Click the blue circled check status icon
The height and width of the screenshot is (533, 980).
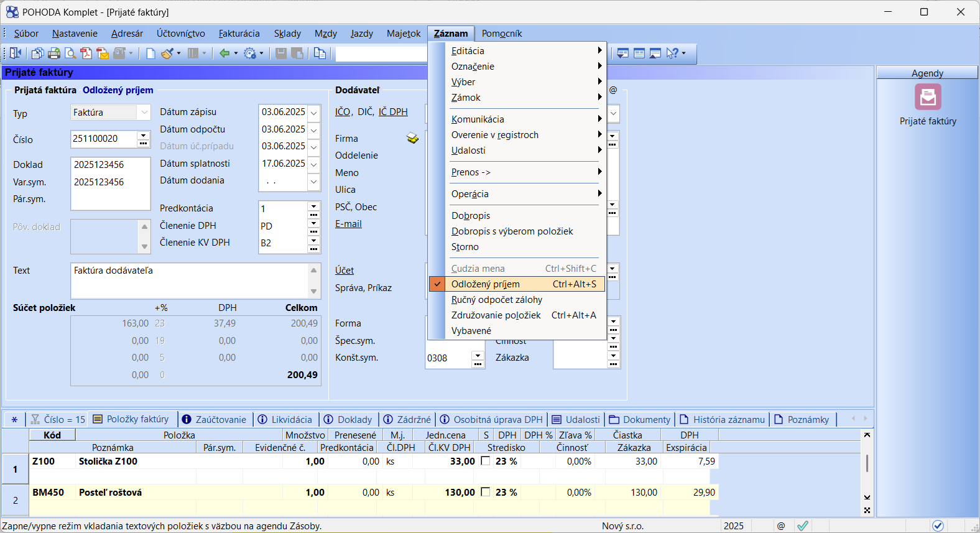pyautogui.click(x=938, y=526)
